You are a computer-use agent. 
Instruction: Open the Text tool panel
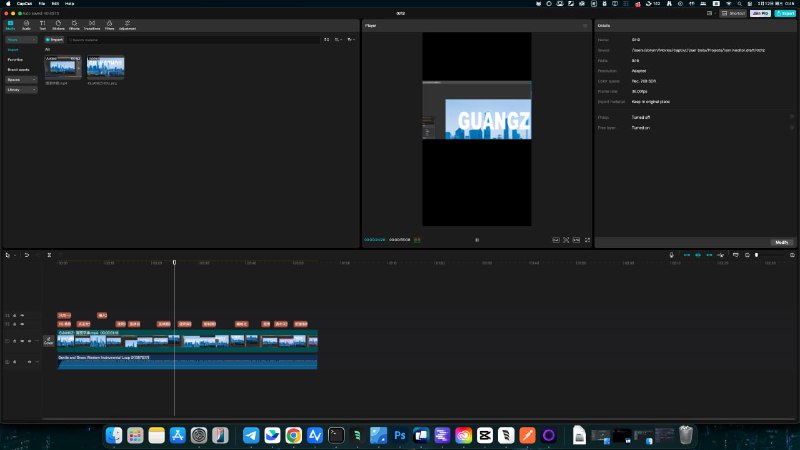[x=43, y=24]
